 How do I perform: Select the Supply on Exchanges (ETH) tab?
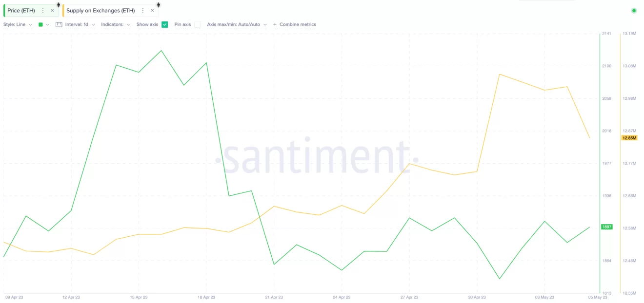[x=101, y=11]
